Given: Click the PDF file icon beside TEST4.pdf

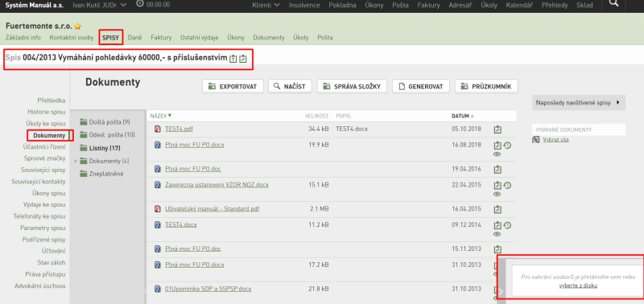Looking at the screenshot, I should [x=157, y=129].
